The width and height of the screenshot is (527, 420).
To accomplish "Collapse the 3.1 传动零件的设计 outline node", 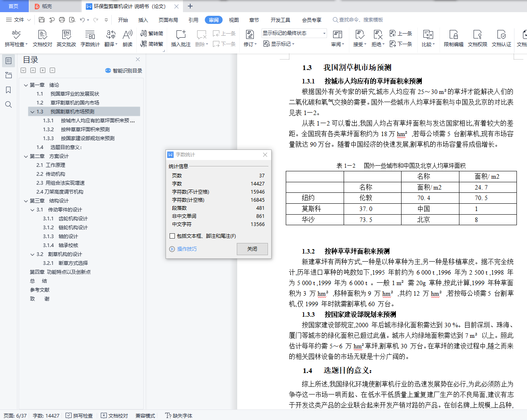I will coord(32,210).
